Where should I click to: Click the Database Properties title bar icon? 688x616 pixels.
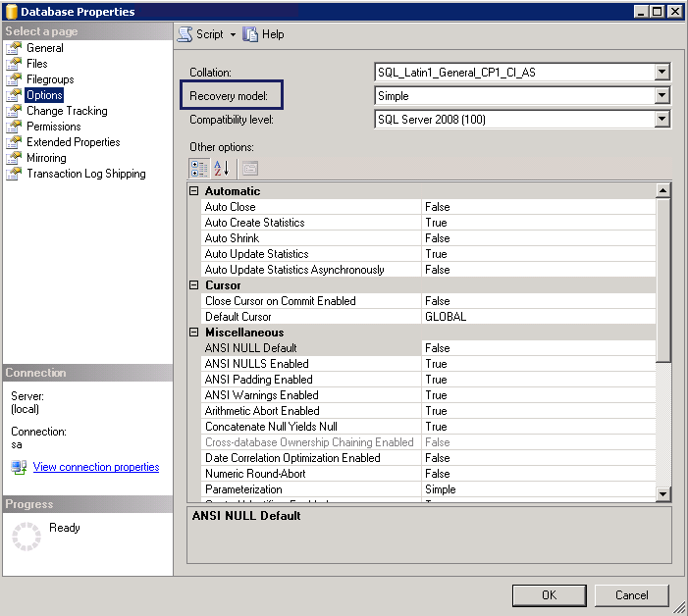[x=12, y=12]
